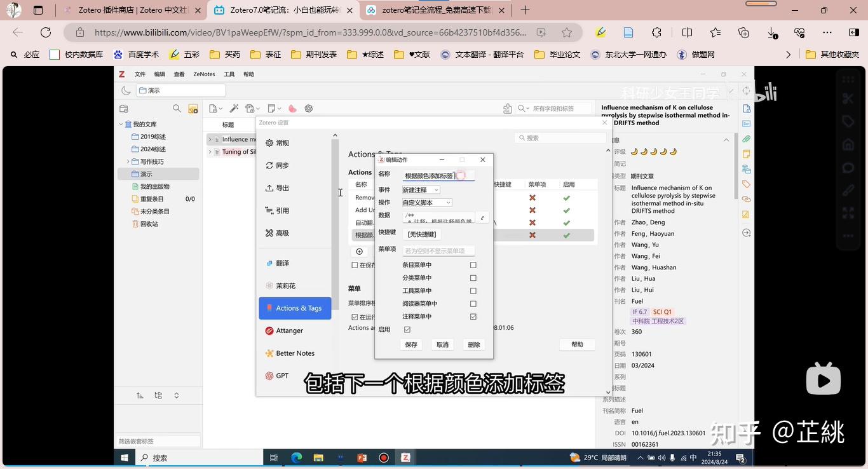Screen dimensions: 868x469
Task: Click the GPT swirl toolbar icon
Action: pos(309,109)
